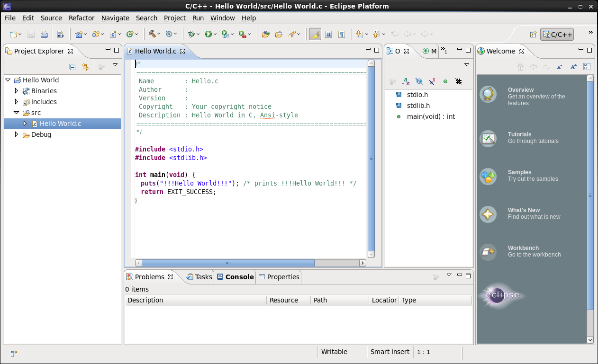Image resolution: width=598 pixels, height=364 pixels.
Task: Click the External Tools run icon
Action: 242,34
